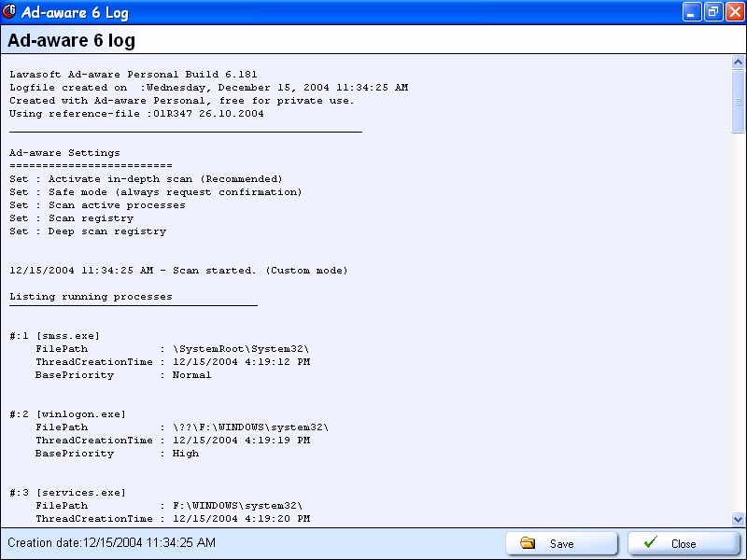The height and width of the screenshot is (560, 747).
Task: Click the '#:3 [services.exe]' entry
Action: [67, 493]
